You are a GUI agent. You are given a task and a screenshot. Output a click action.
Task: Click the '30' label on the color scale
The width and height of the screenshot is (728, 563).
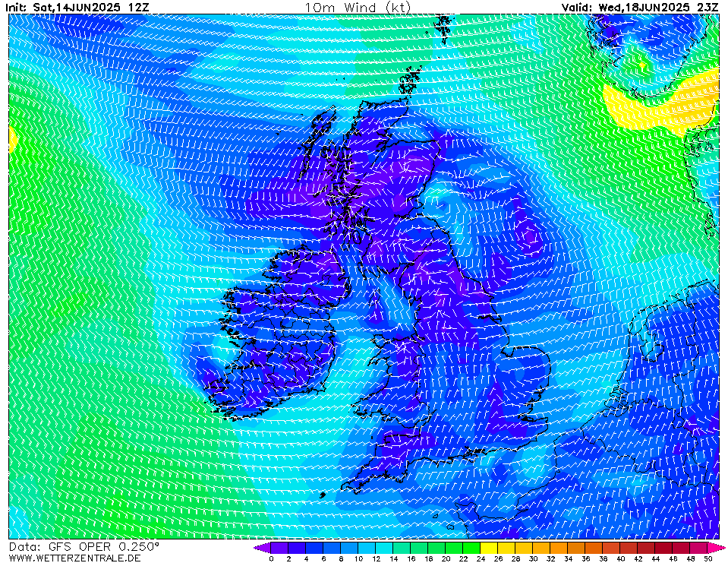point(533,558)
